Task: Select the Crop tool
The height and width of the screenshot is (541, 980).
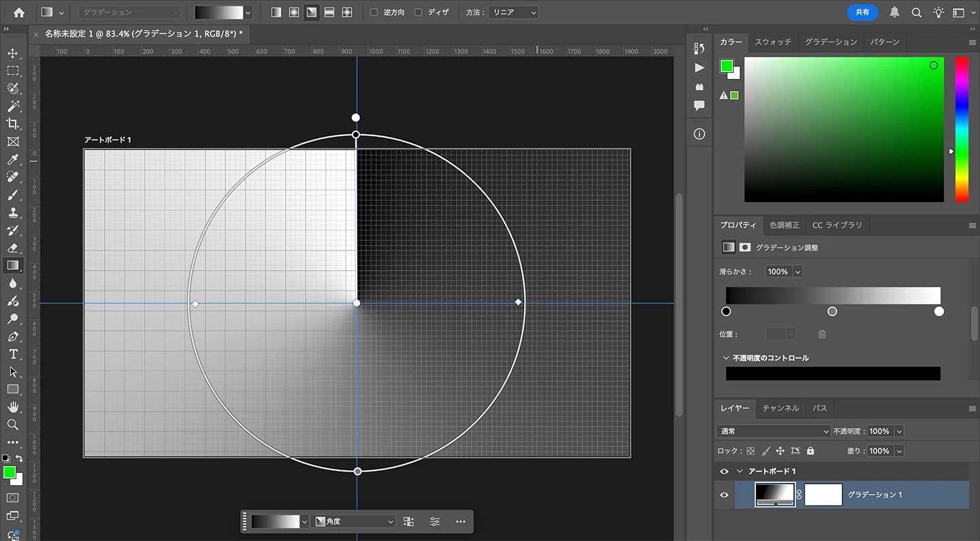Action: (x=13, y=124)
